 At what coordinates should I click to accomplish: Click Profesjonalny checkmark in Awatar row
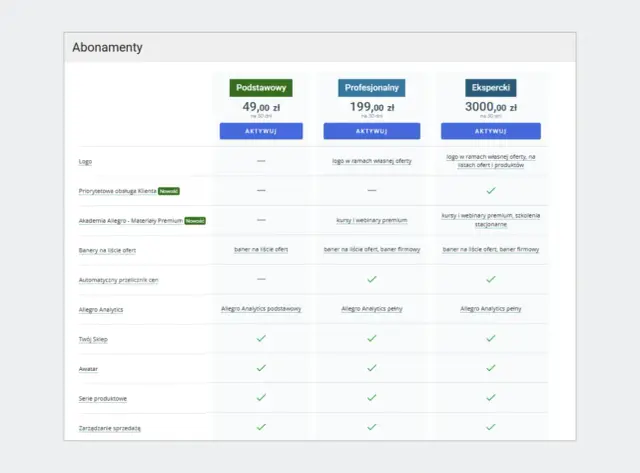click(x=372, y=368)
